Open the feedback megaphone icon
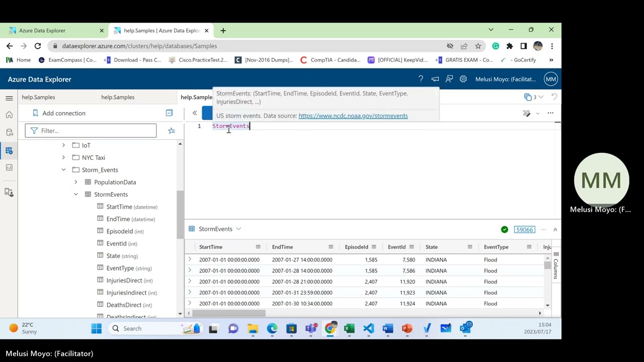 (x=435, y=79)
